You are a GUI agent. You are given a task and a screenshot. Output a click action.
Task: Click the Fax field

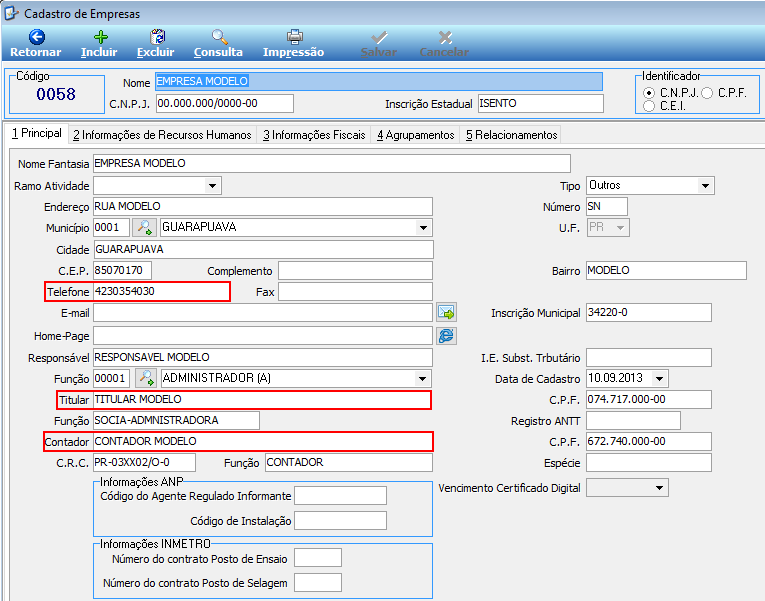coord(355,292)
